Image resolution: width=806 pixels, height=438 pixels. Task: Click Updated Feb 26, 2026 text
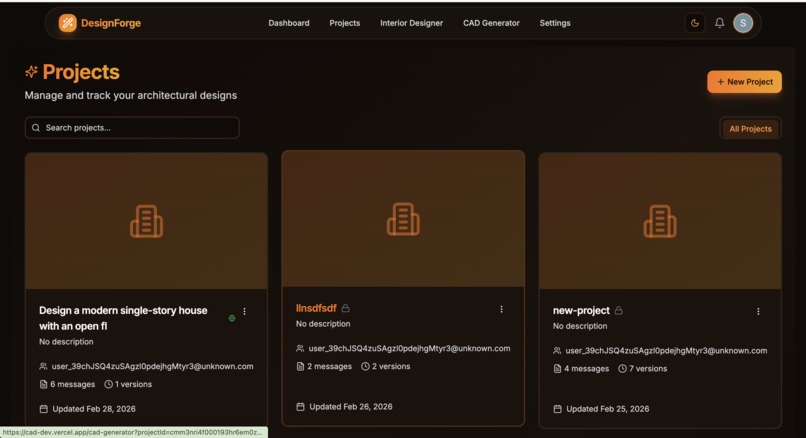tap(351, 407)
